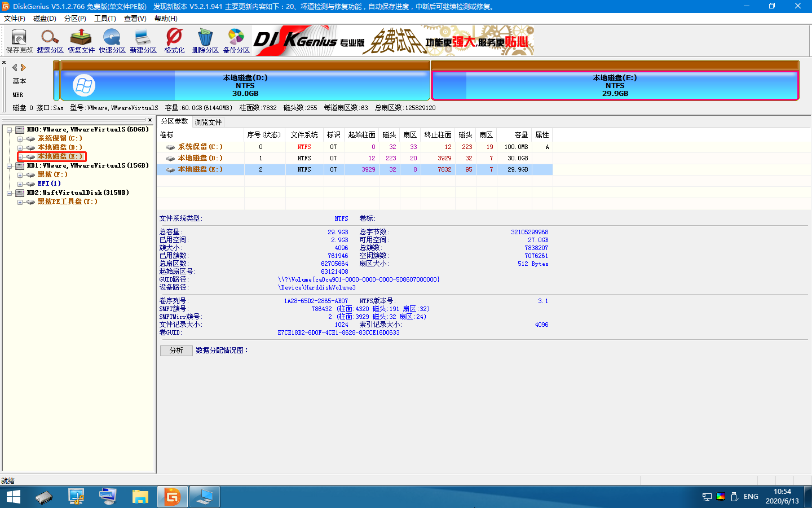Select HD2:MsftVirtualDisk (315MB) in tree
Viewport: 812px width, 508px height.
78,192
